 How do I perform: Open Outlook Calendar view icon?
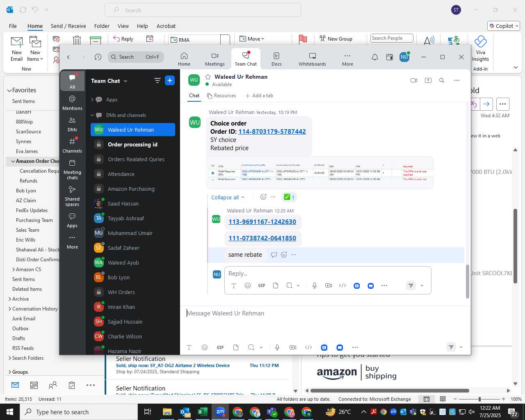click(34, 385)
